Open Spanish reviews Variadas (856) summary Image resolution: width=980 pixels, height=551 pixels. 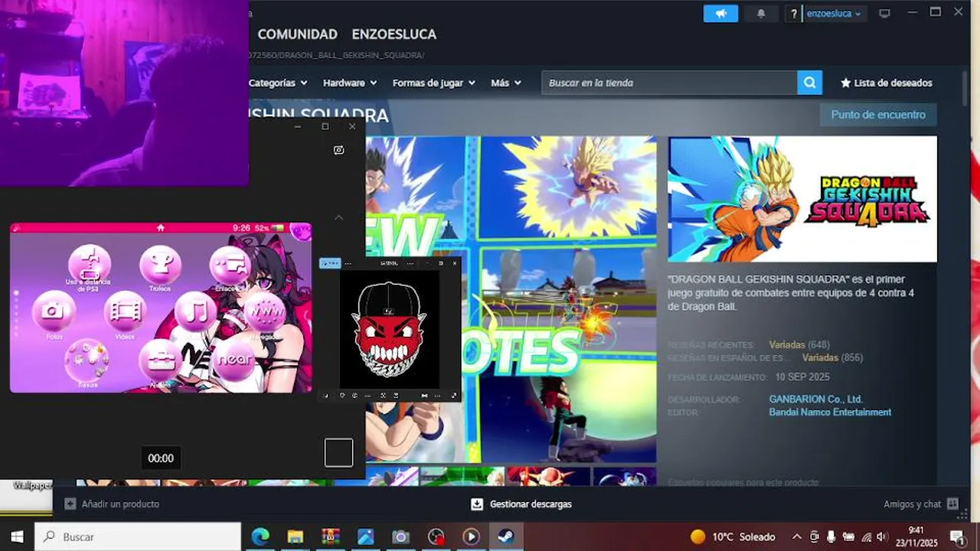tap(832, 357)
